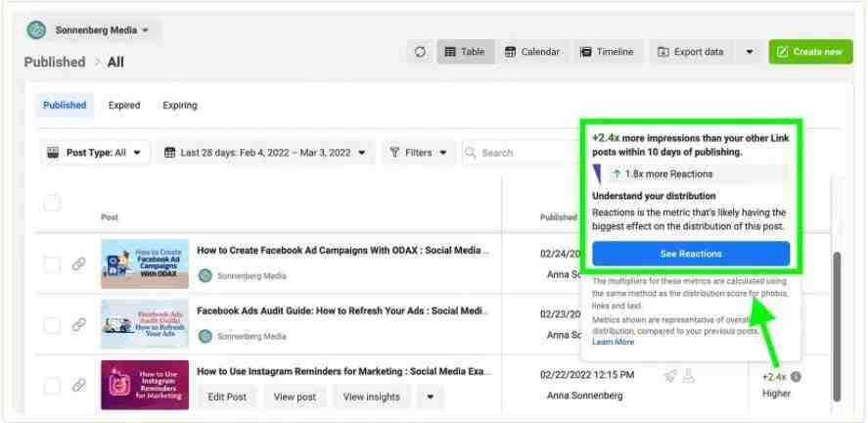
Task: Click the Published breadcrumb link
Action: [55, 62]
